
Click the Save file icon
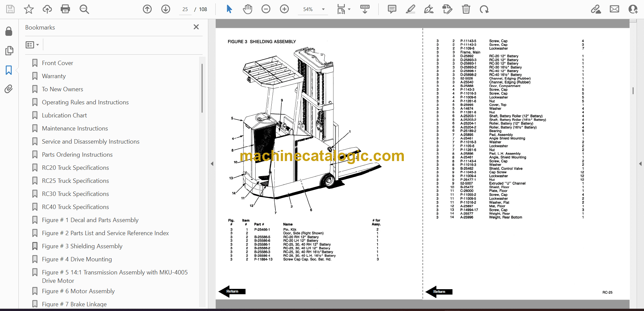pyautogui.click(x=10, y=9)
